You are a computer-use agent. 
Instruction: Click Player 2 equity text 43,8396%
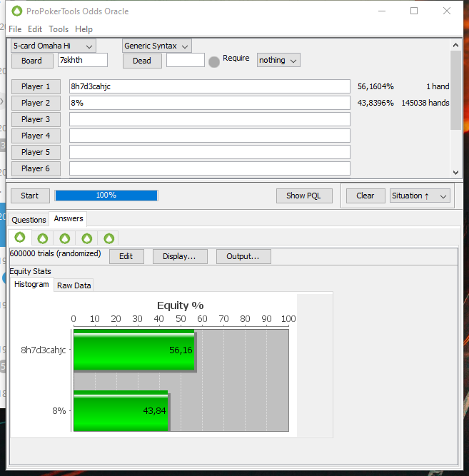tap(375, 103)
